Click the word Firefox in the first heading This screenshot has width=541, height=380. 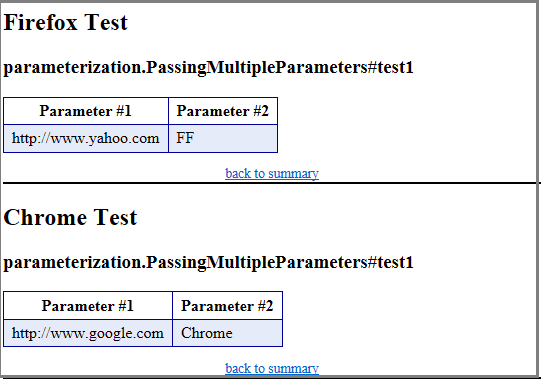point(41,22)
